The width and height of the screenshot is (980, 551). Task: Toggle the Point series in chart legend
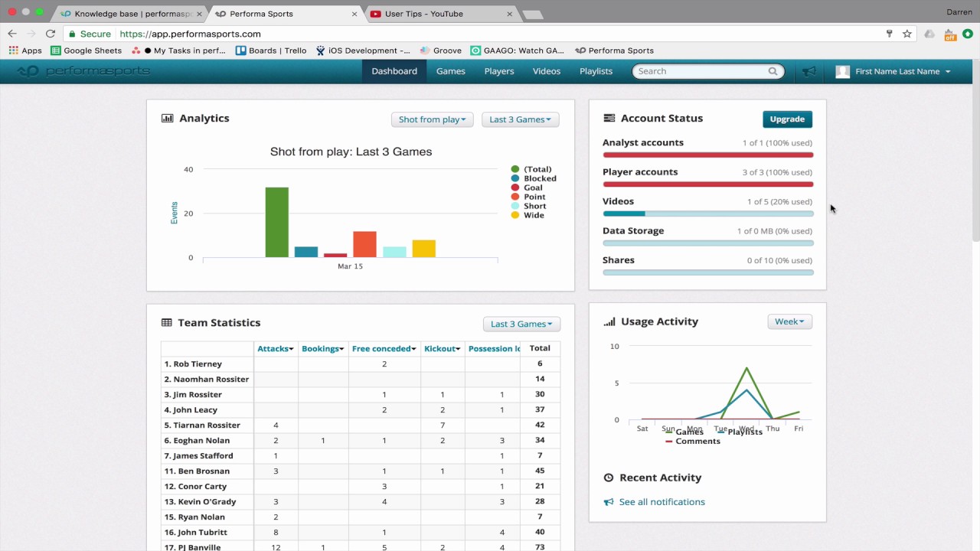tap(528, 197)
